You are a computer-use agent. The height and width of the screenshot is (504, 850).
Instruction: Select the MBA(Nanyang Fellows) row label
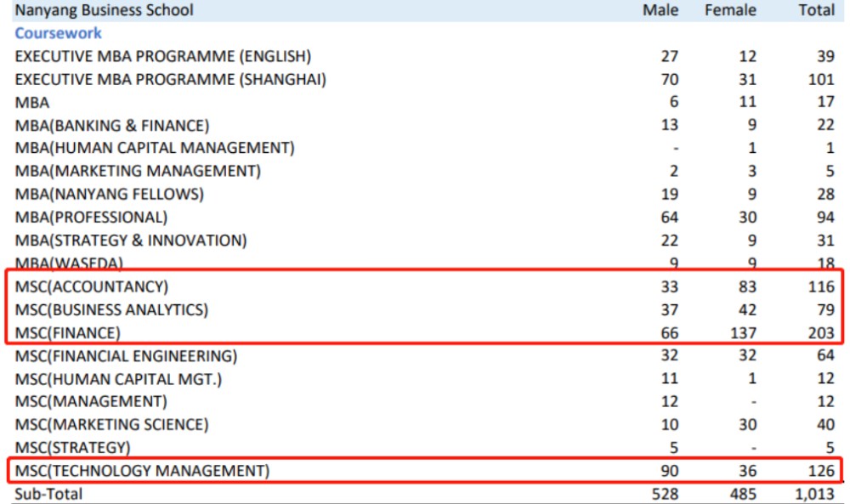[x=109, y=194]
